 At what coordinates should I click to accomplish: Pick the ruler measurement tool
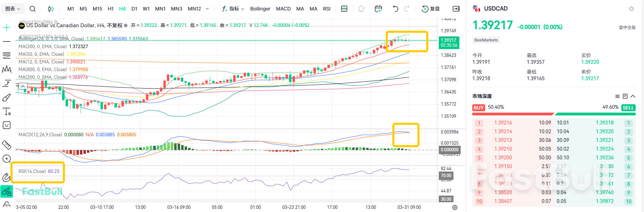click(7, 145)
